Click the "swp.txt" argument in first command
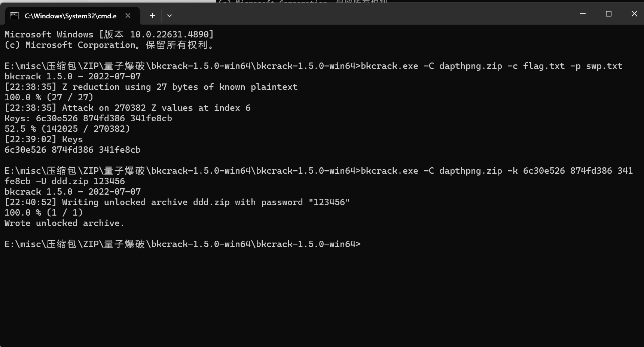The height and width of the screenshot is (347, 644). (604, 66)
